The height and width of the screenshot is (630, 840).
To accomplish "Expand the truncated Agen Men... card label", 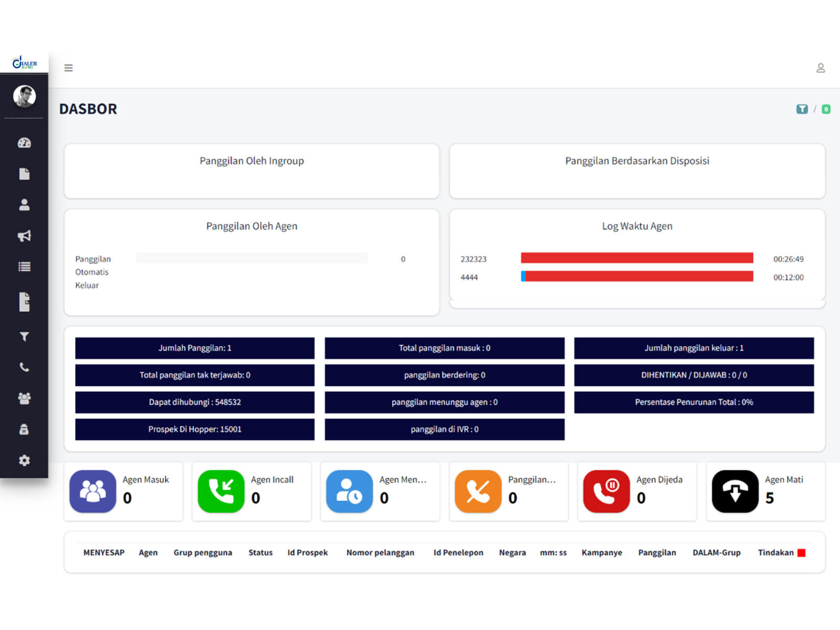I will tap(403, 479).
